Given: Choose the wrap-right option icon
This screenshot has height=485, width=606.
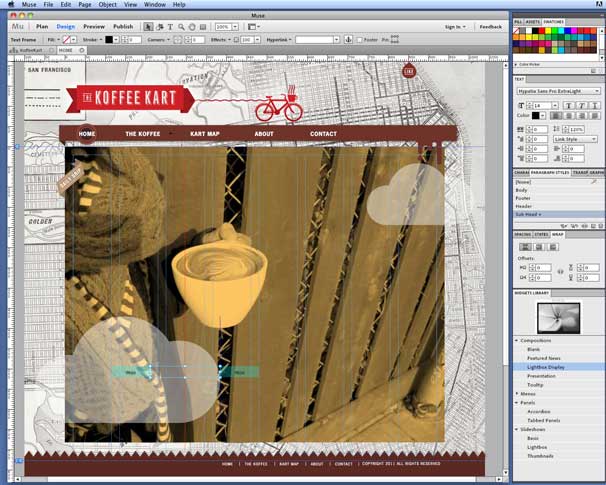Looking at the screenshot, I should 553,247.
